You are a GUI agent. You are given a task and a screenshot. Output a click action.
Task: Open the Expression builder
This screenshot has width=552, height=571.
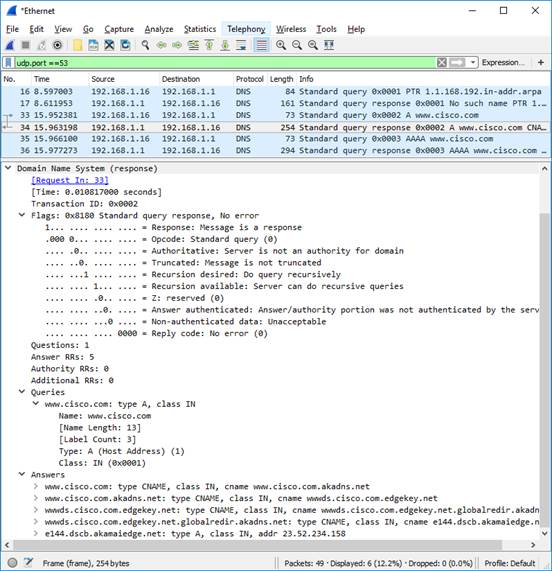tap(503, 63)
